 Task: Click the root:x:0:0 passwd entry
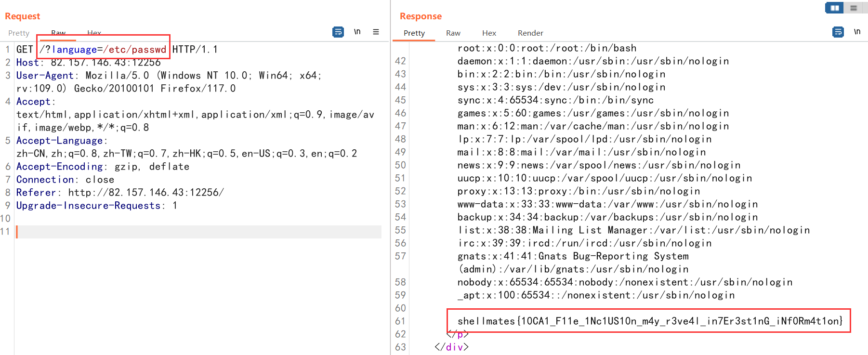[x=547, y=48]
